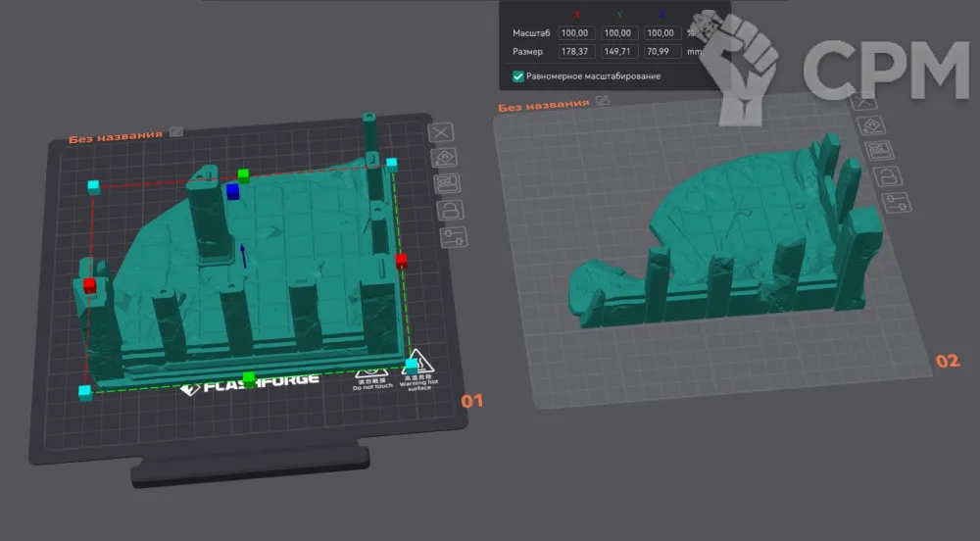The width and height of the screenshot is (980, 541).
Task: Uncheck the Равномерное масштабирование checkbox
Action: click(517, 75)
